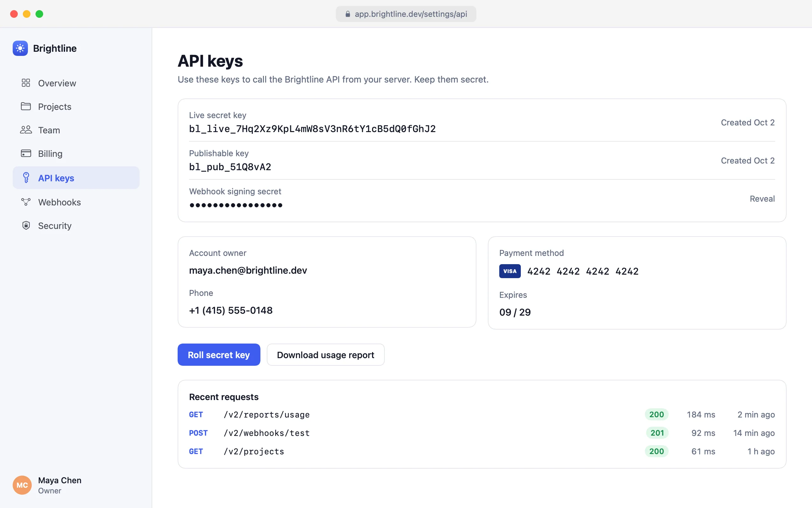Image resolution: width=812 pixels, height=508 pixels.
Task: Click the /v2/webhooks/test request path
Action: 267,433
